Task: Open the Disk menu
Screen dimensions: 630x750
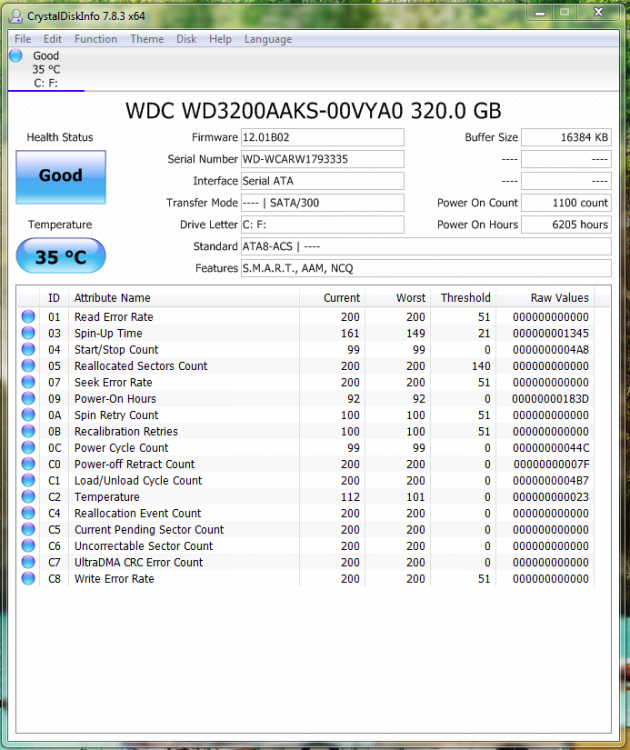Action: coord(186,39)
